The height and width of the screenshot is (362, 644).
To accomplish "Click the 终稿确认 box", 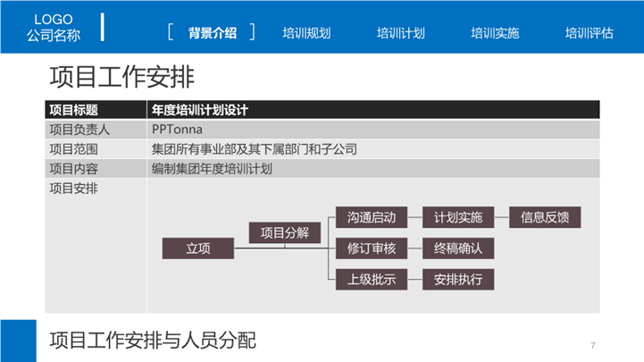I will (457, 248).
